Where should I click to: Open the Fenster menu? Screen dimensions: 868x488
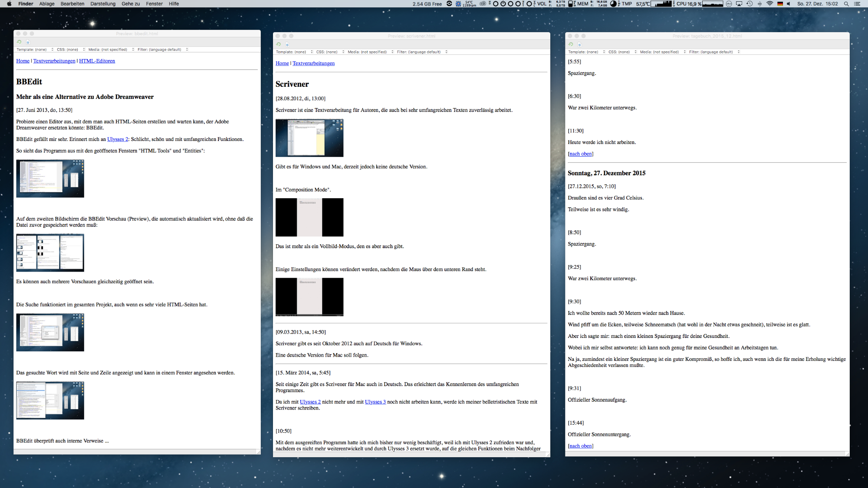pos(154,4)
